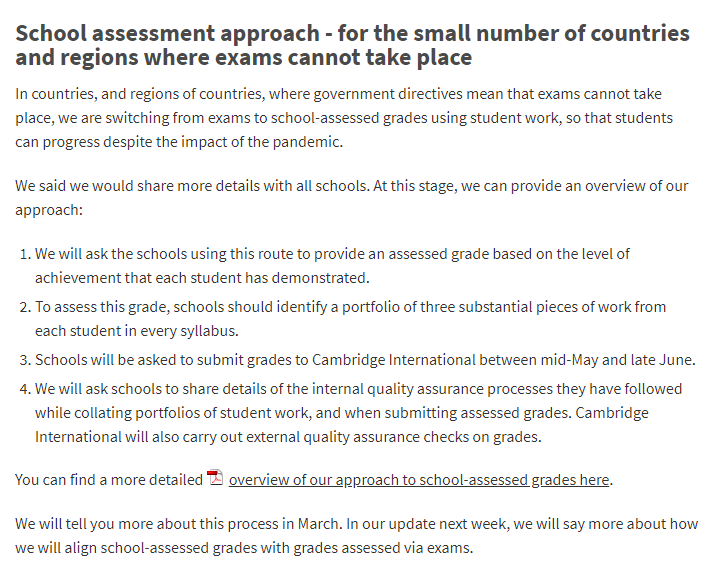
Task: Select list item one about assessed grade
Action: click(x=332, y=266)
